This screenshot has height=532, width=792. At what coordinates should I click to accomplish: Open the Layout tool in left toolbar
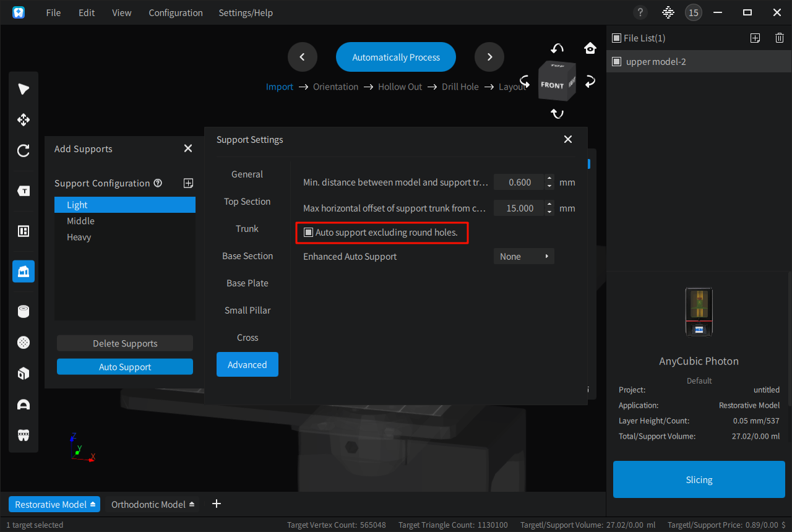[x=24, y=231]
